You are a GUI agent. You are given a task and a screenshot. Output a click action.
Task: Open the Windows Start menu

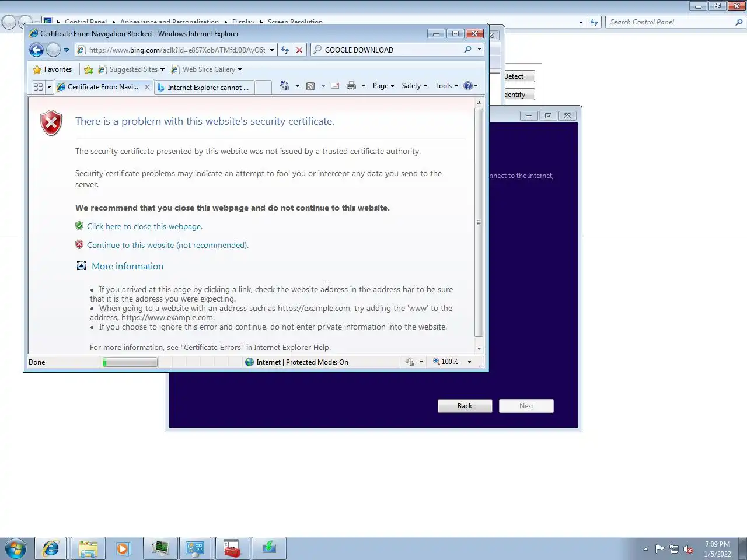(x=16, y=548)
